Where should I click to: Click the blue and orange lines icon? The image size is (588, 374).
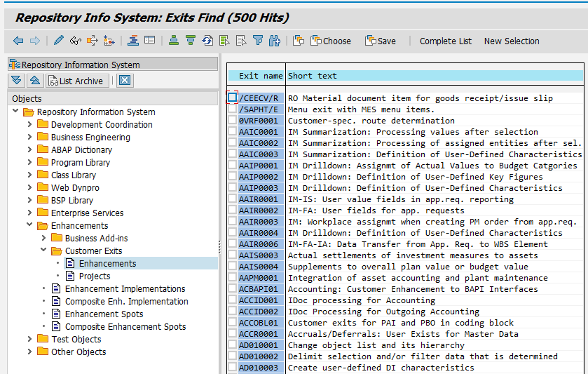(133, 41)
